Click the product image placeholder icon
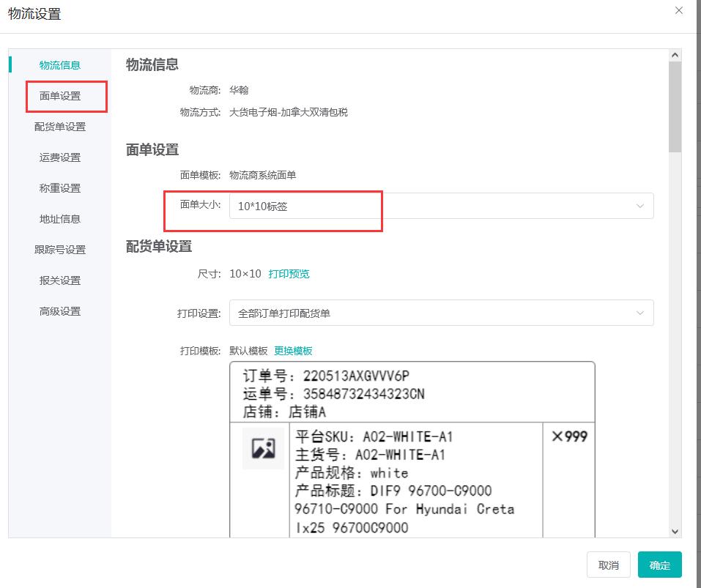Image resolution: width=701 pixels, height=588 pixels. point(263,448)
